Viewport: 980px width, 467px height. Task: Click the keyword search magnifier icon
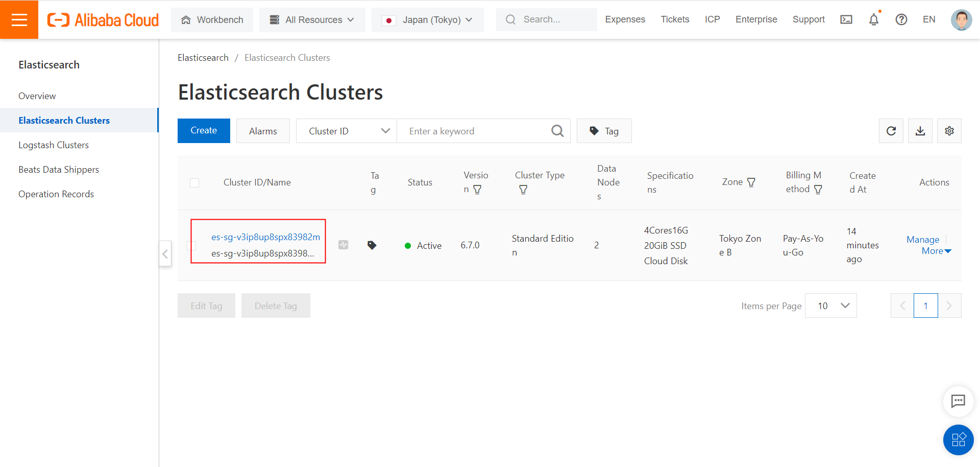point(557,131)
